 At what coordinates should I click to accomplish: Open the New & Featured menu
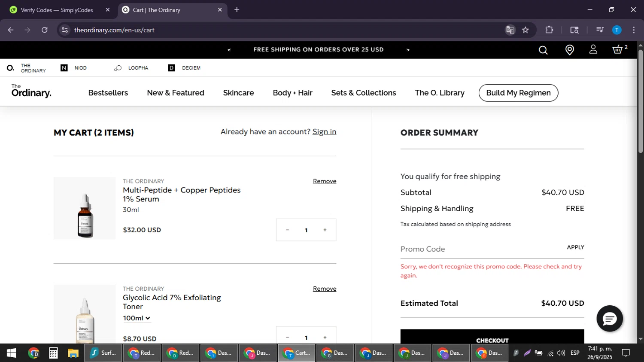(x=176, y=93)
